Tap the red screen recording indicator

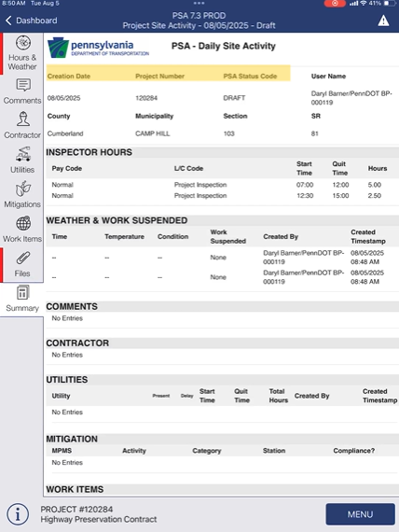[x=335, y=4]
